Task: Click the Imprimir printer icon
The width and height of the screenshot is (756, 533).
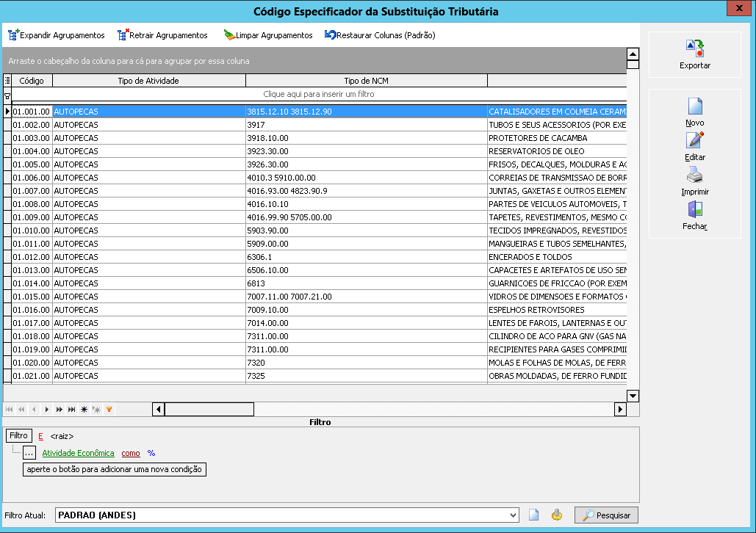Action: click(x=695, y=175)
